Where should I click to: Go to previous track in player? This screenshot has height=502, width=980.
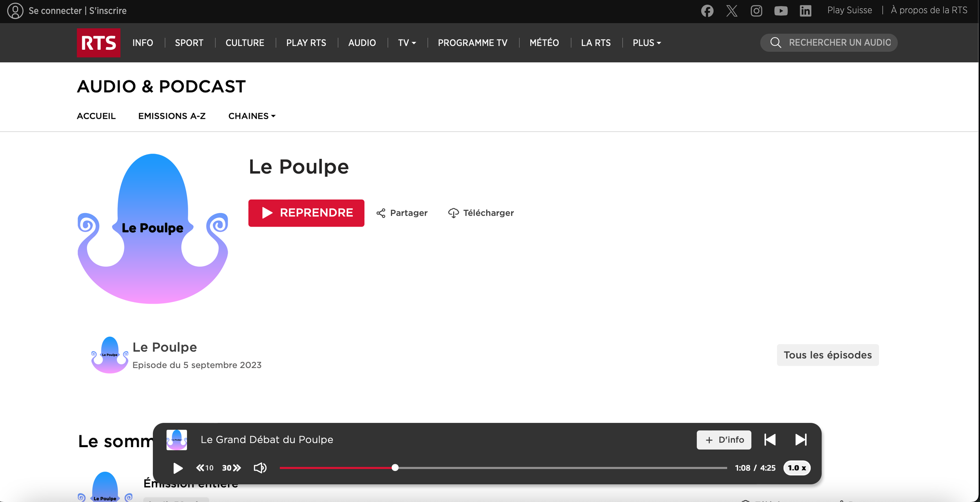tap(770, 440)
